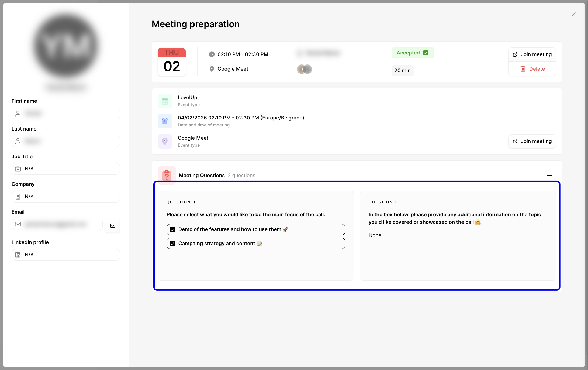
Task: Click the green calendar icon next to LevelUp
Action: click(165, 101)
